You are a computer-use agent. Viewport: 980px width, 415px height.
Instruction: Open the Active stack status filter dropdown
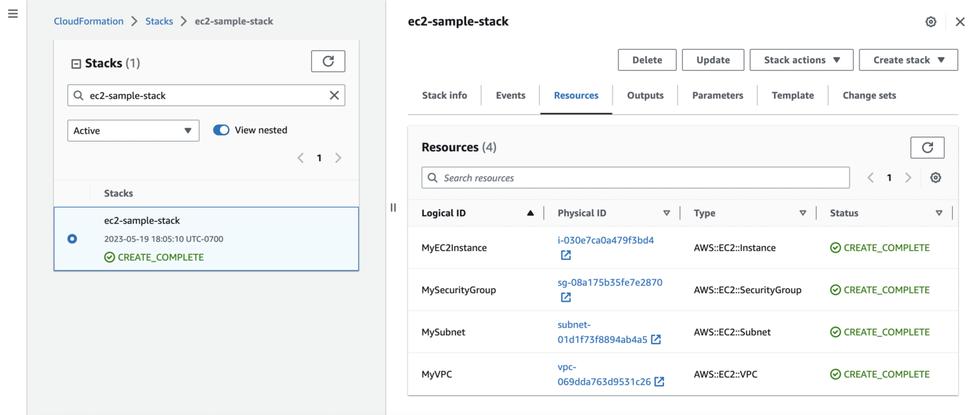(132, 130)
